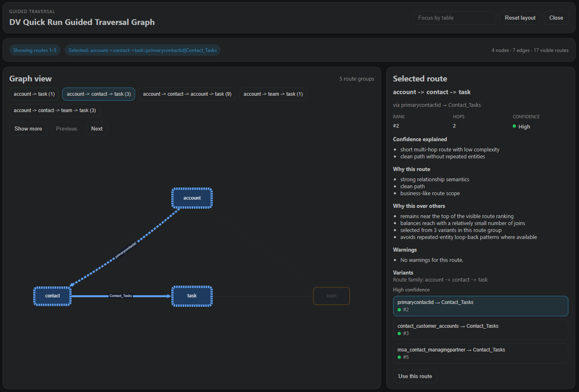
Task: Click the Selected route chip in status bar
Action: pyautogui.click(x=142, y=50)
